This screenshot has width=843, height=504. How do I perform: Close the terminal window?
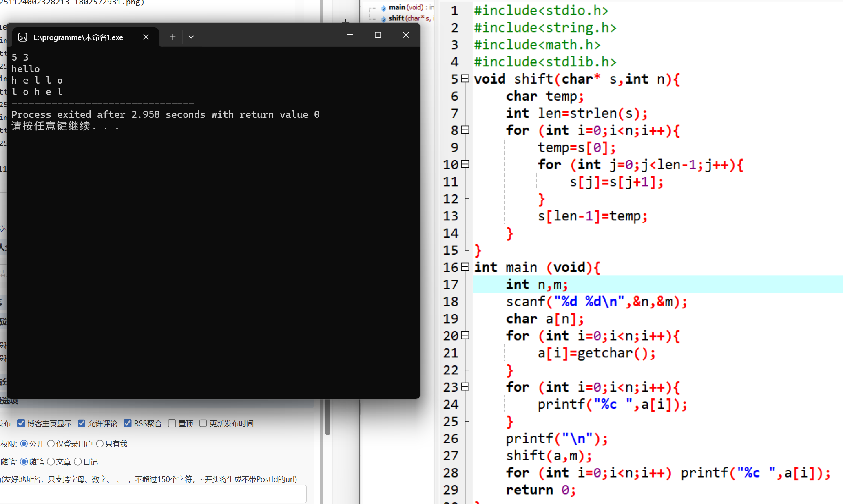tap(406, 35)
